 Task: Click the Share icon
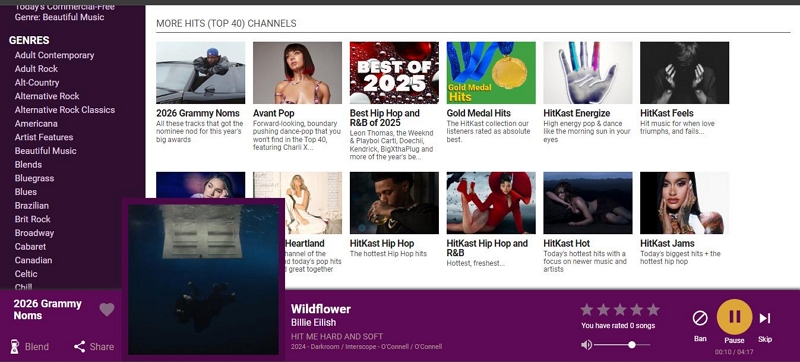pos(80,347)
